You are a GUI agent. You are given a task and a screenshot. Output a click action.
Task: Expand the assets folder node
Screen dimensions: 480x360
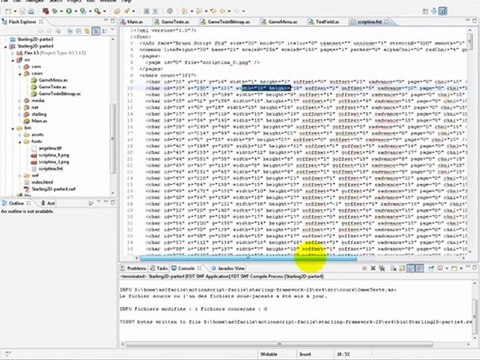tap(20, 135)
